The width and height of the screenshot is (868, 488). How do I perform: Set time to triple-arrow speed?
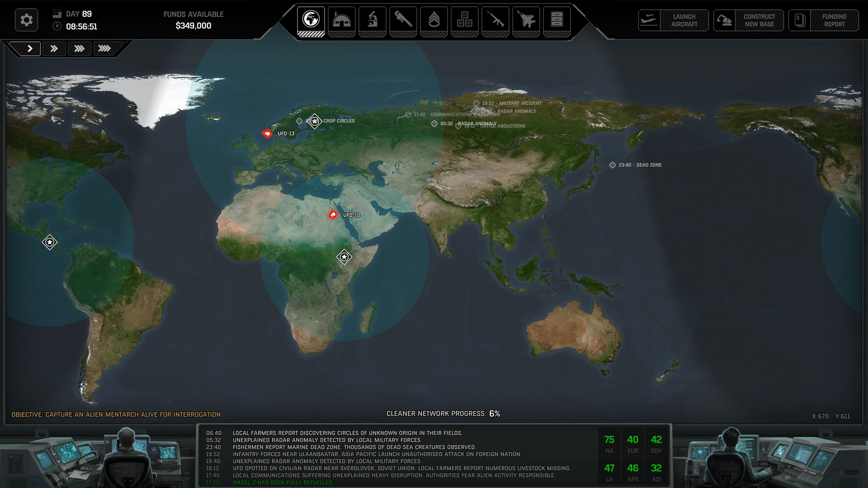79,49
